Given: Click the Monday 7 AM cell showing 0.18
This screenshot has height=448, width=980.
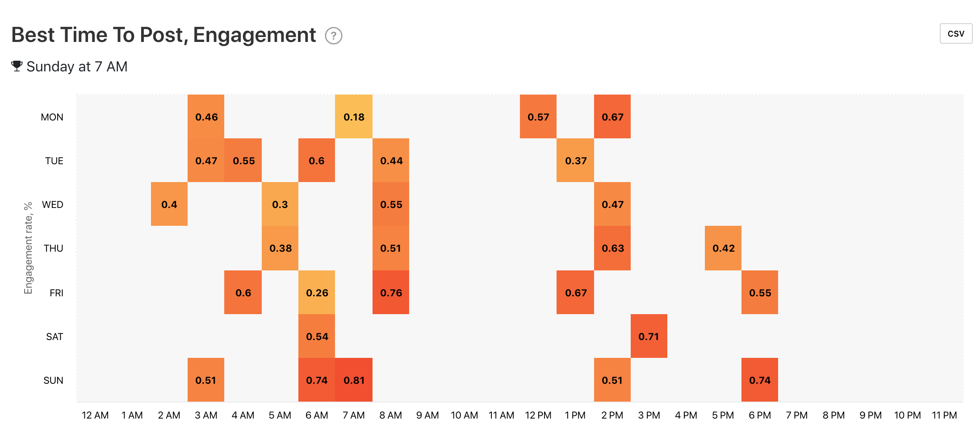Looking at the screenshot, I should [x=354, y=117].
